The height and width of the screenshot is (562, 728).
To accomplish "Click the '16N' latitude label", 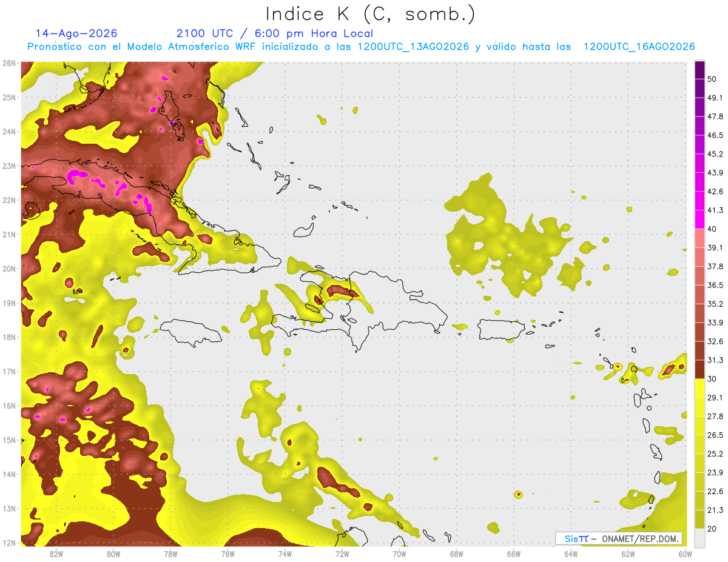I will (8, 406).
